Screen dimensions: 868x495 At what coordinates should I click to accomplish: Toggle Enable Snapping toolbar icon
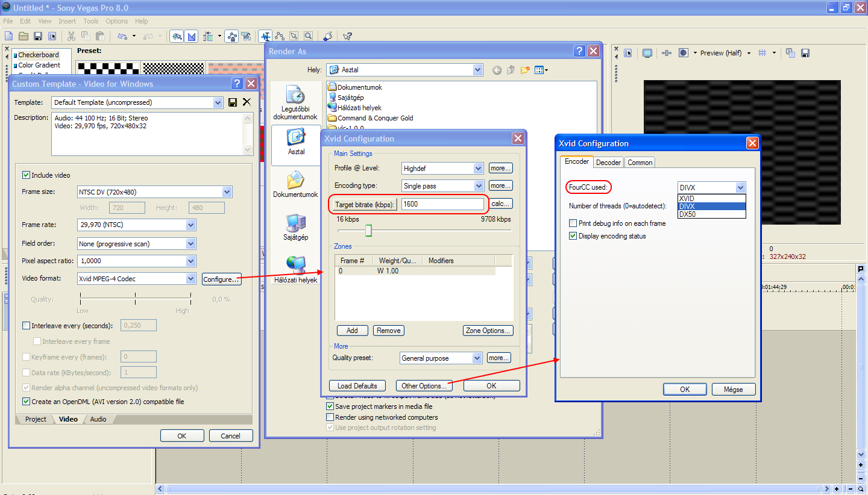(177, 36)
